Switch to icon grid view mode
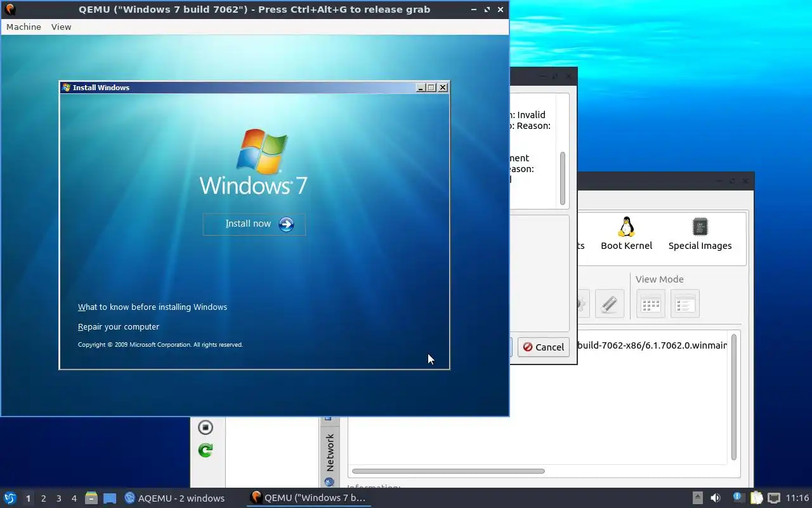812x508 pixels. 651,304
